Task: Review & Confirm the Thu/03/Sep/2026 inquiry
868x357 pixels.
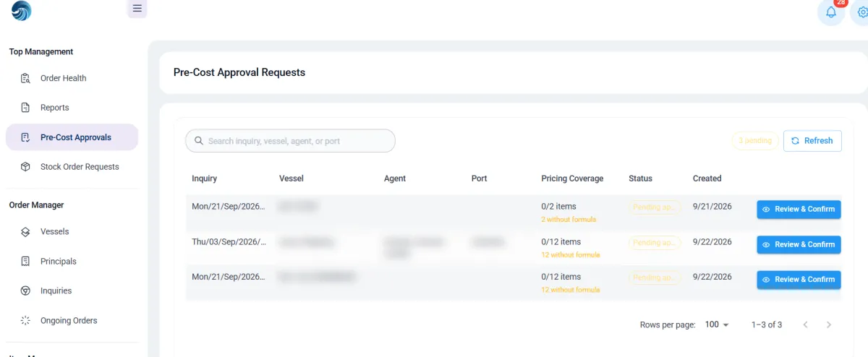Action: (x=799, y=245)
